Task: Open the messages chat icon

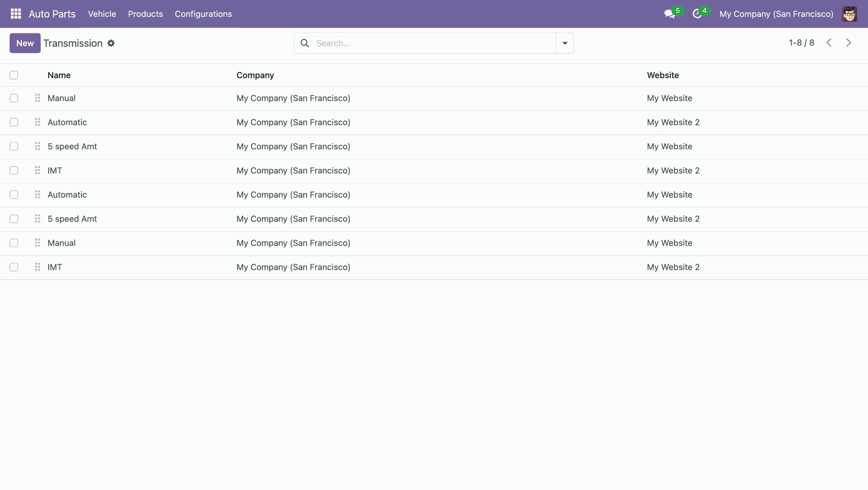Action: tap(670, 14)
